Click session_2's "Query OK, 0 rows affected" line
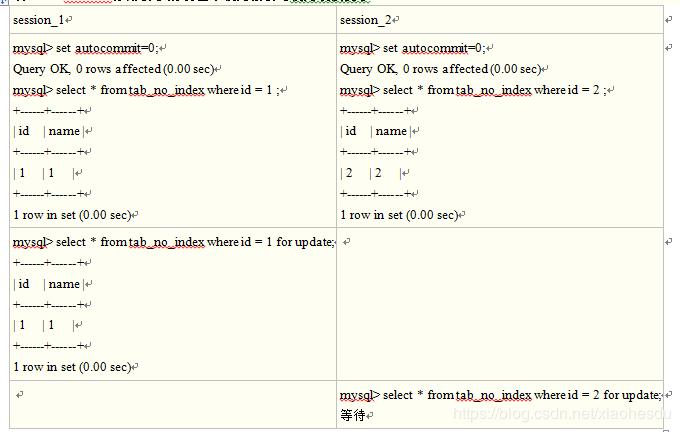 (x=441, y=69)
